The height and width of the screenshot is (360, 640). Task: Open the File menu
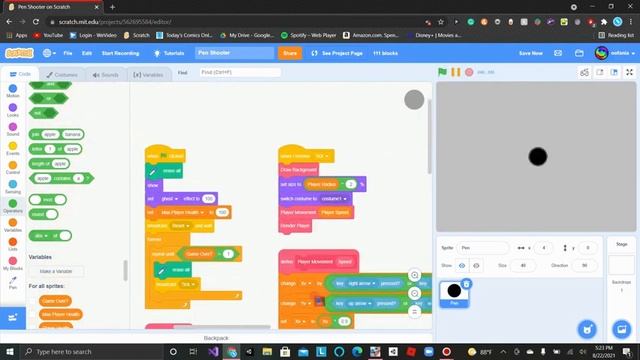68,53
